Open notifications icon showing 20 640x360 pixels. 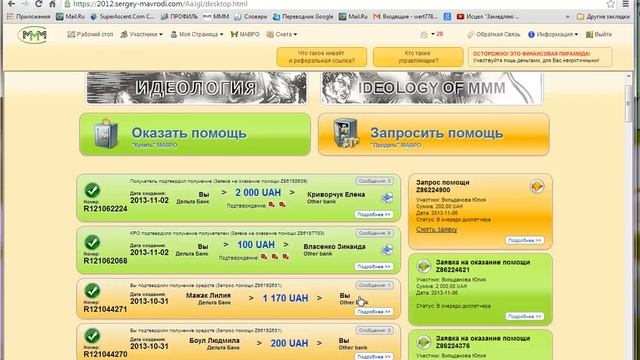pos(431,34)
